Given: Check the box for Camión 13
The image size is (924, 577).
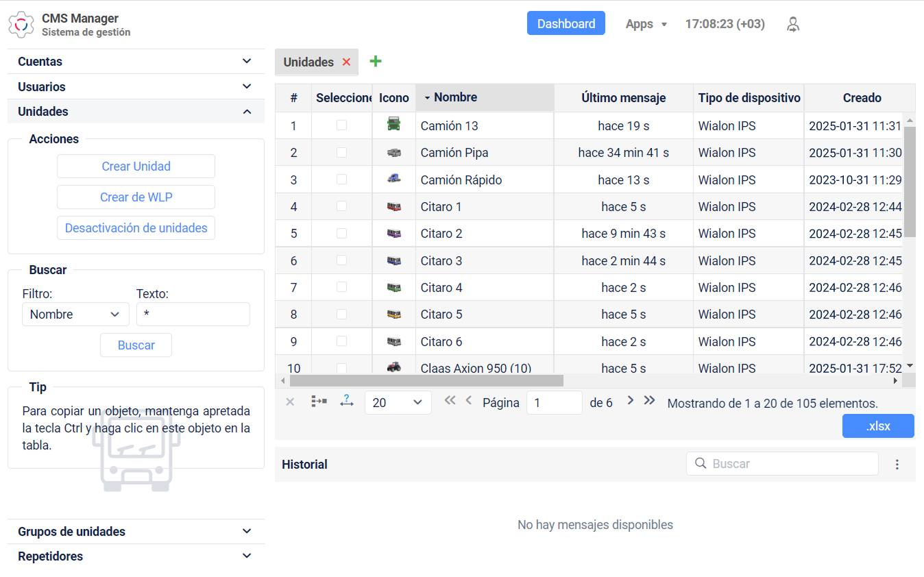Looking at the screenshot, I should point(341,125).
